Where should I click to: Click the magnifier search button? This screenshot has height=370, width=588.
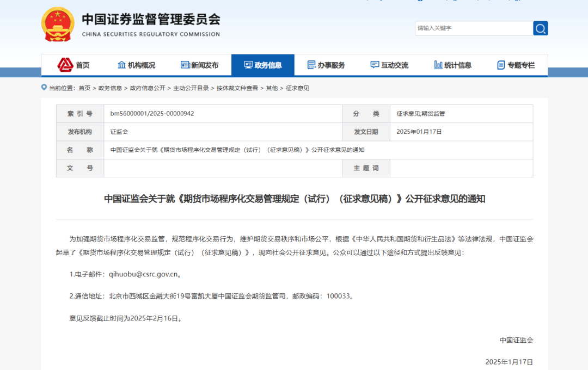pyautogui.click(x=540, y=28)
